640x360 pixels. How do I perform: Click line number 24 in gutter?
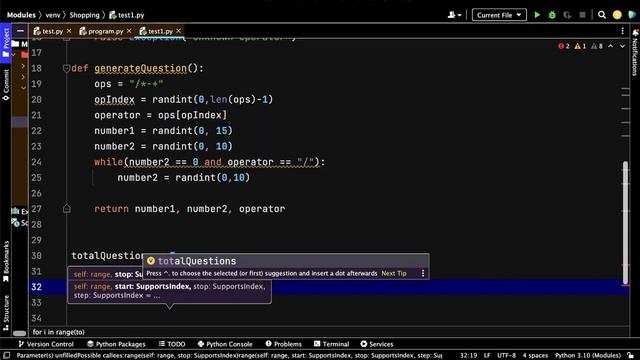36,162
